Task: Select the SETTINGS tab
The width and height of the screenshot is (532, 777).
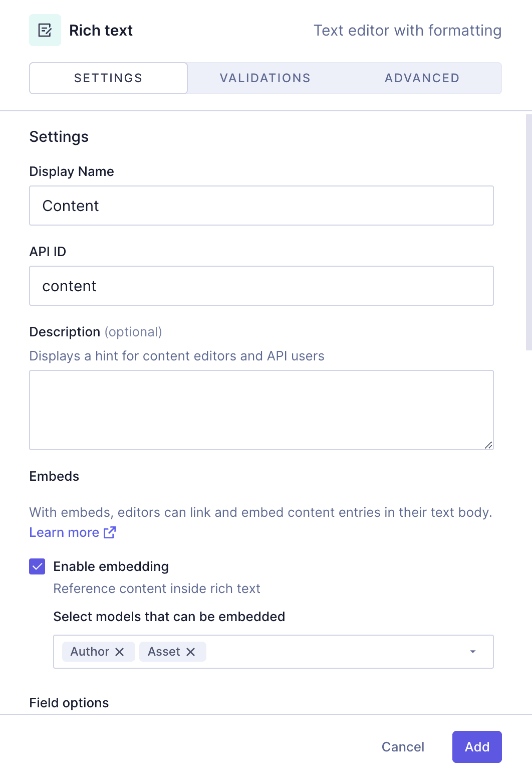Action: point(108,78)
